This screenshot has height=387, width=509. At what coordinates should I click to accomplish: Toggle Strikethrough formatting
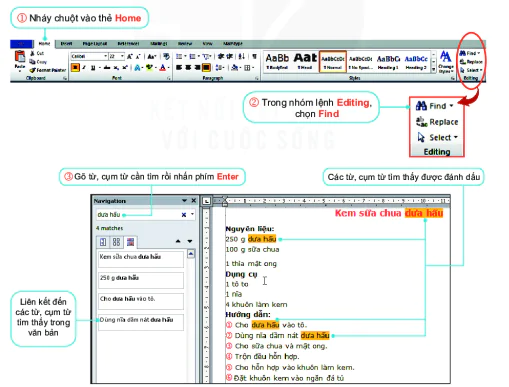tap(107, 68)
